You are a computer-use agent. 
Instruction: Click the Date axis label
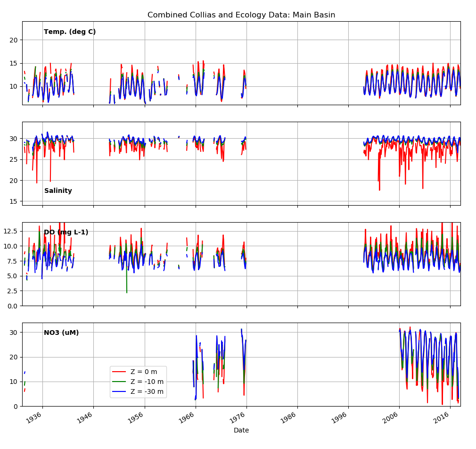tap(240, 430)
